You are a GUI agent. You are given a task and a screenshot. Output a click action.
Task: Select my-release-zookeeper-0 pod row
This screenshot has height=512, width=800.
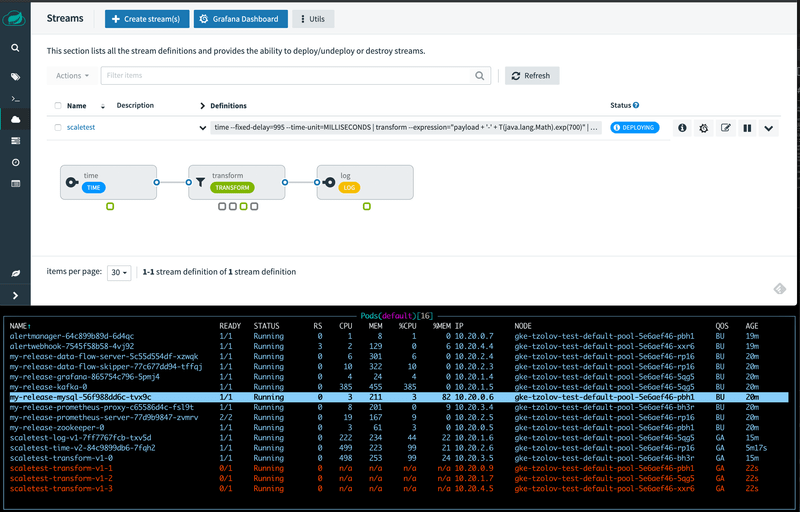pos(398,427)
